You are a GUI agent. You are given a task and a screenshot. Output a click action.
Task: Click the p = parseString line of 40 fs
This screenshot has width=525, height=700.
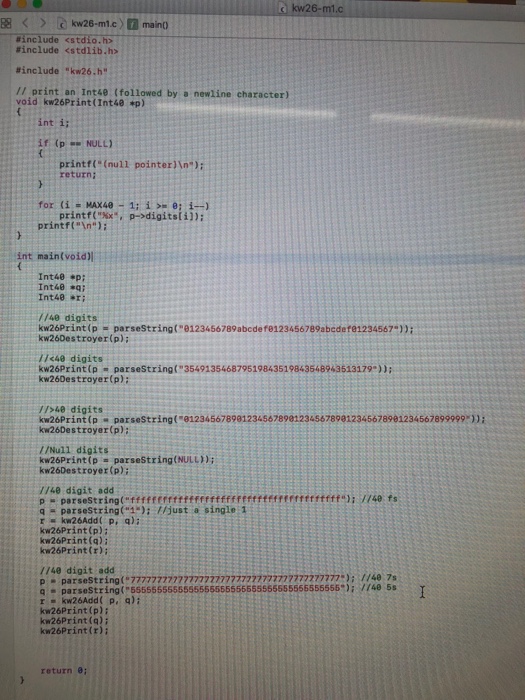coord(197,500)
